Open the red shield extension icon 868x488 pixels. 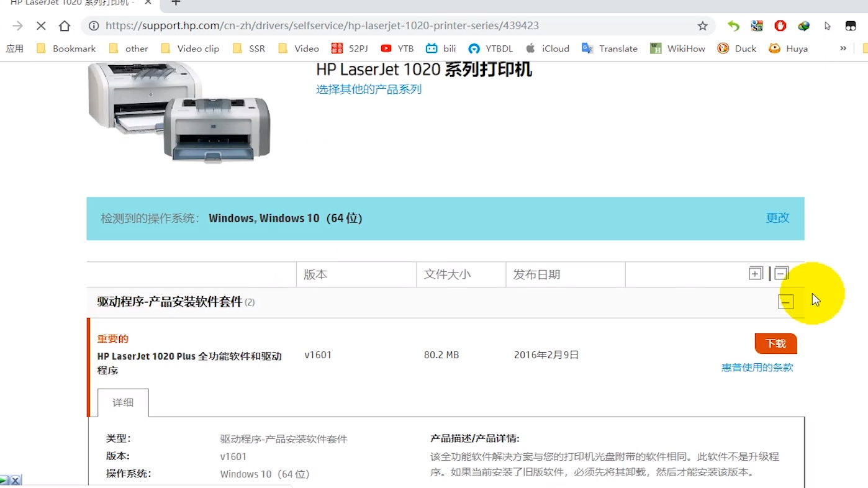pos(780,26)
